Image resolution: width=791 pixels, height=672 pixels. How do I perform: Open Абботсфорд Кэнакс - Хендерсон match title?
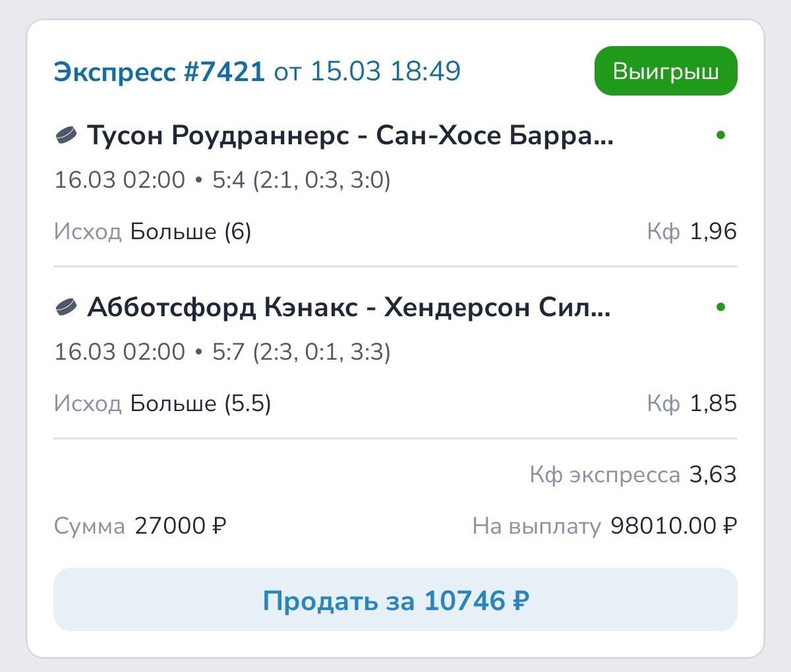349,307
